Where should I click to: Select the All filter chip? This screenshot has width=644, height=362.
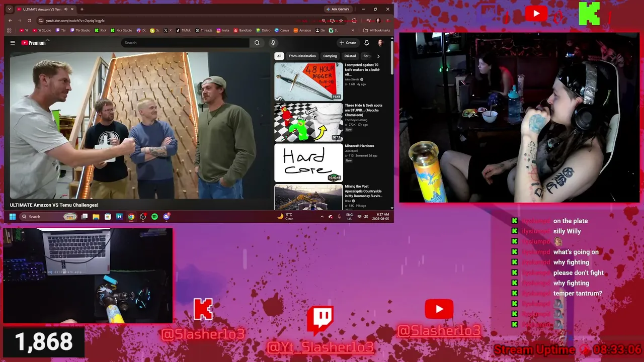279,56
